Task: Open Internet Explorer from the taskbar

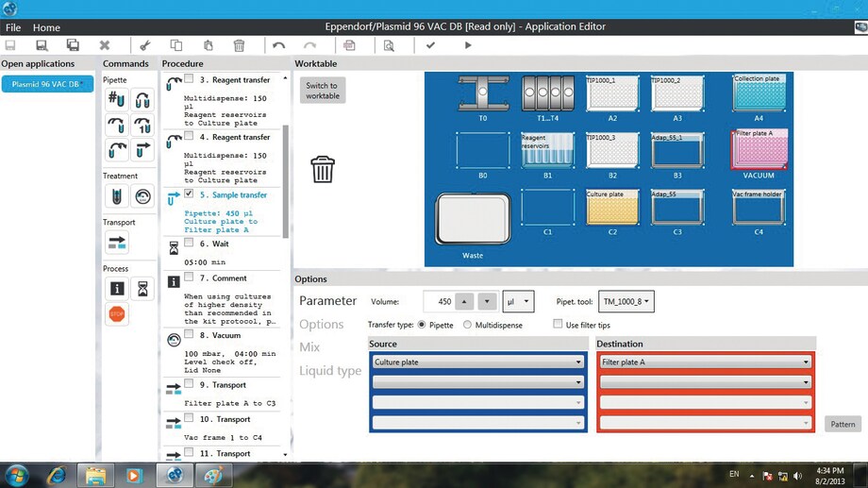Action: pos(58,476)
